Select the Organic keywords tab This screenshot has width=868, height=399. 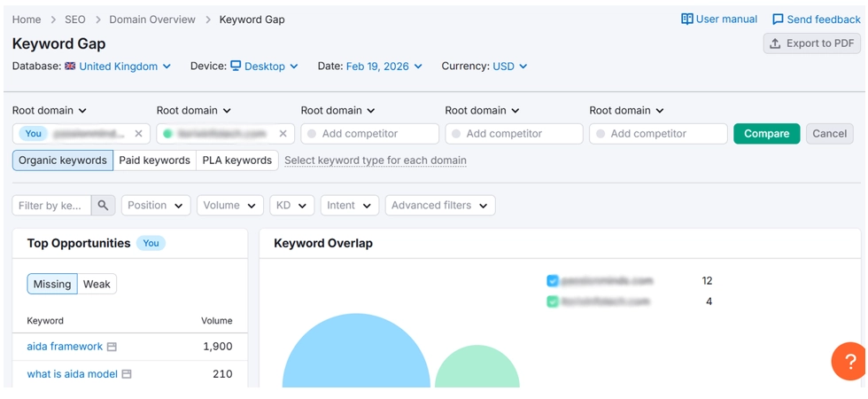(x=63, y=160)
